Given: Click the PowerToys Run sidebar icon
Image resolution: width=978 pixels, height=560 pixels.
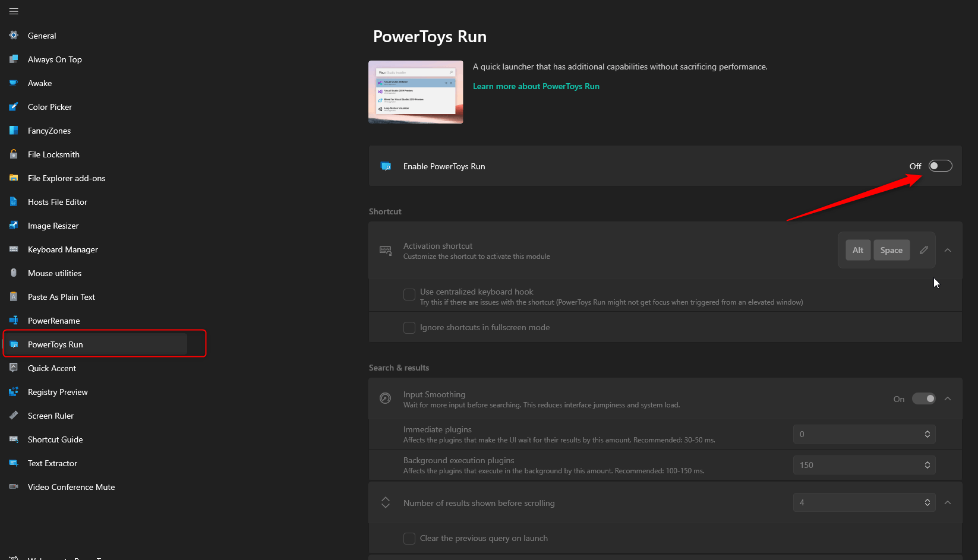Looking at the screenshot, I should tap(14, 344).
